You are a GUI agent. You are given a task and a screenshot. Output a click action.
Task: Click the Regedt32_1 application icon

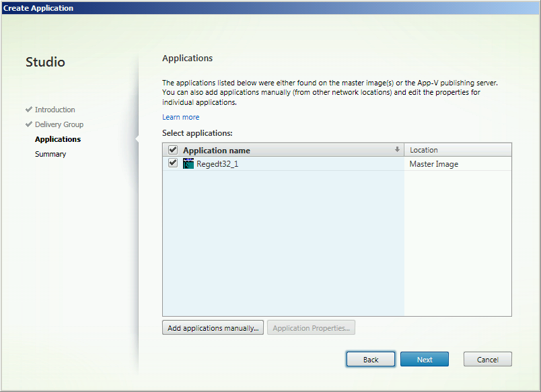coord(188,163)
